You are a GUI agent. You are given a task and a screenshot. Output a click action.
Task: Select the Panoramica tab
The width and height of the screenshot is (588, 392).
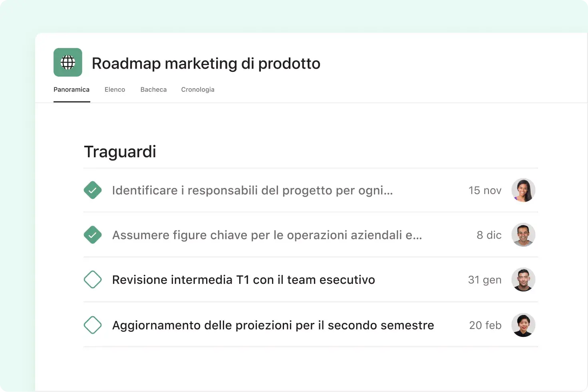(72, 89)
